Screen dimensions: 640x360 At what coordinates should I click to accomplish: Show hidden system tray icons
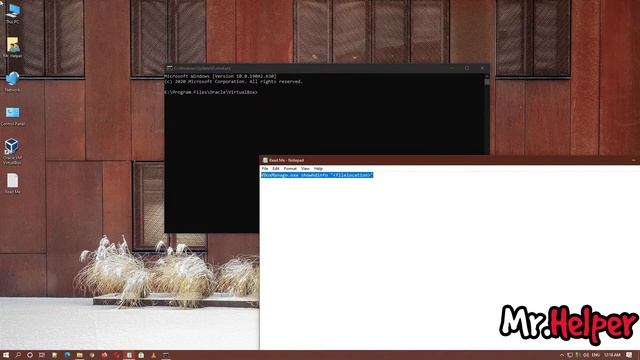pos(562,355)
